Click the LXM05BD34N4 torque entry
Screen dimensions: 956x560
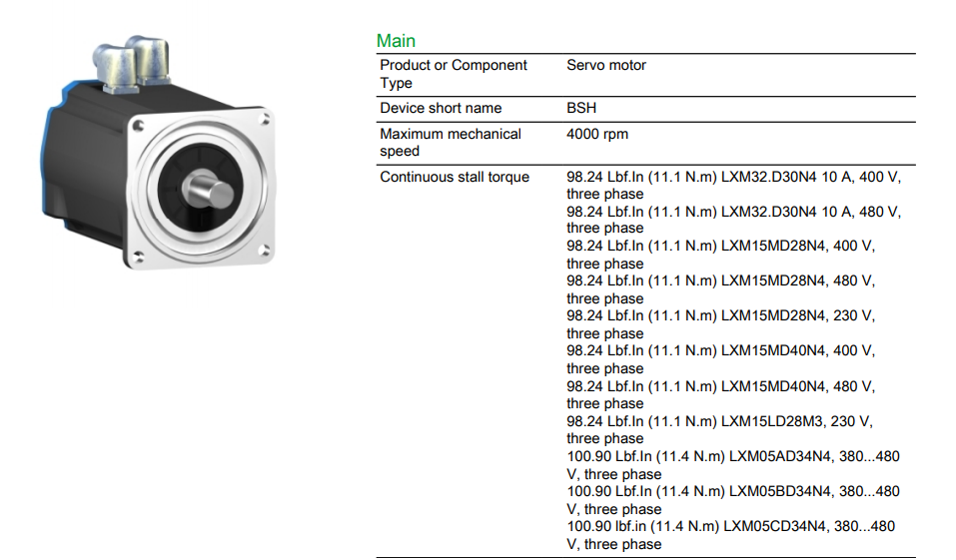[x=733, y=500]
